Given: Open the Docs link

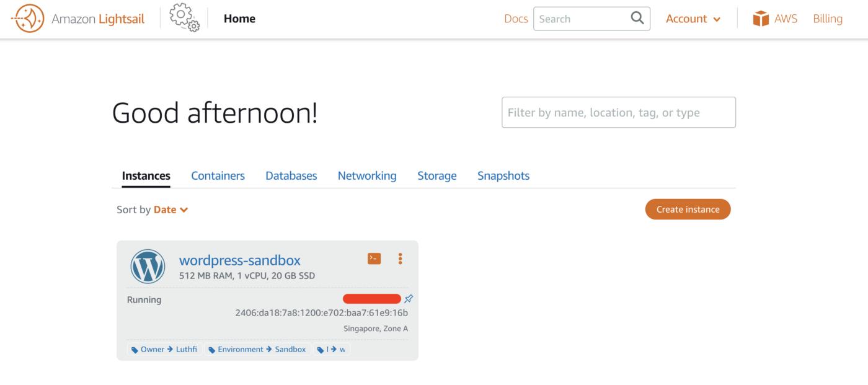Looking at the screenshot, I should coord(516,19).
